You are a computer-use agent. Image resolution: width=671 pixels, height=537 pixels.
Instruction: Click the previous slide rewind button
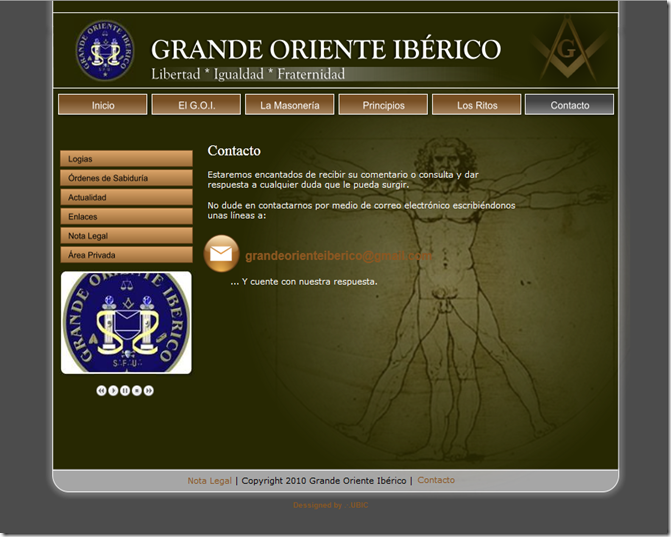[x=101, y=390]
